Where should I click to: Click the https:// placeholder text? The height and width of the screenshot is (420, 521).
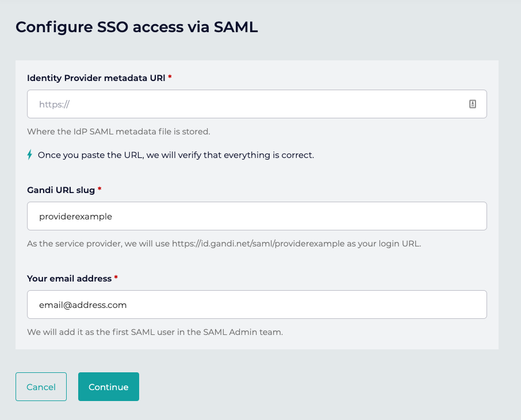click(x=54, y=105)
